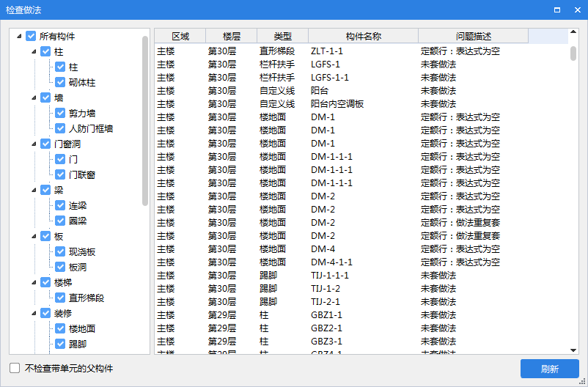This screenshot has height=387, width=588.
Task: Select the 门窗洞 tree label
Action: pos(67,144)
